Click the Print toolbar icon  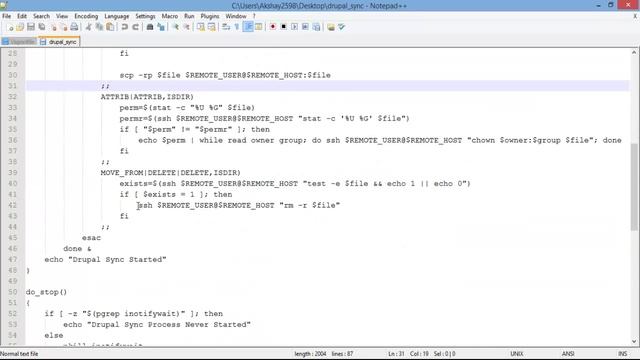[x=74, y=27]
